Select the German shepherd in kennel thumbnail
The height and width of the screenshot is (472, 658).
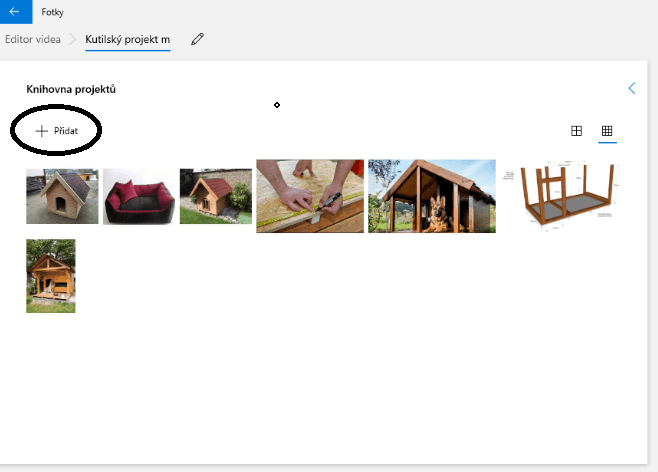[432, 196]
